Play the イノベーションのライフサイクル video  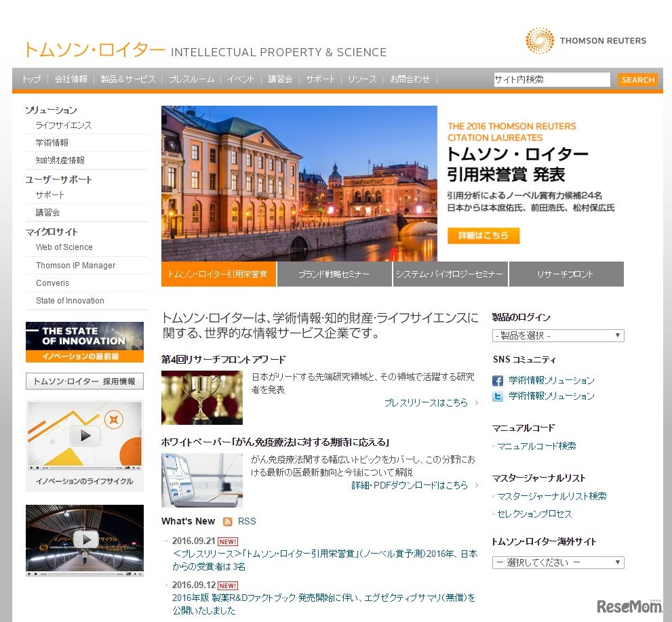pos(85,436)
